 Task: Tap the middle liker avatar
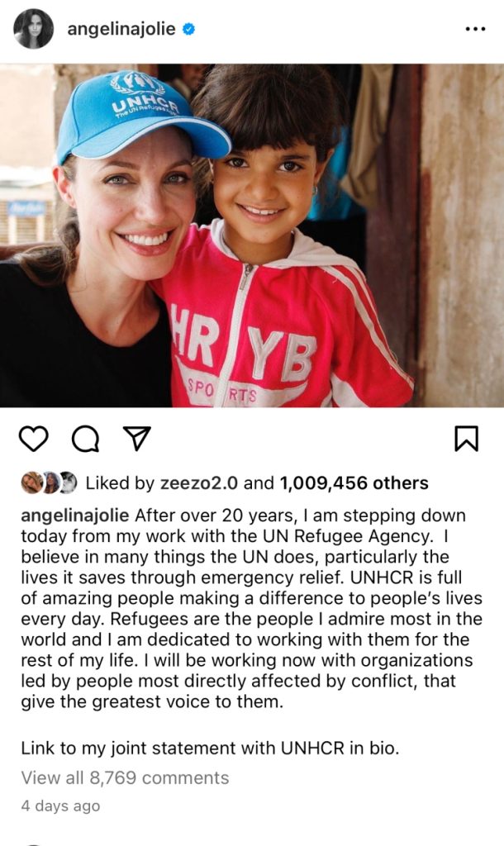point(50,482)
